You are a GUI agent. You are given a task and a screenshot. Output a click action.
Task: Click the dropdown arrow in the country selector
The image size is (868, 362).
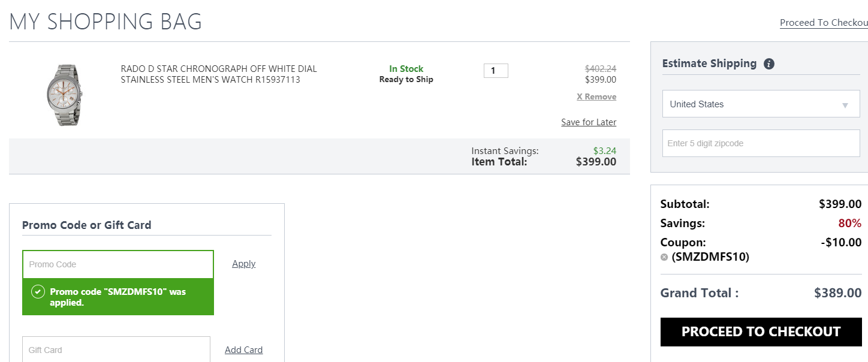tap(845, 105)
